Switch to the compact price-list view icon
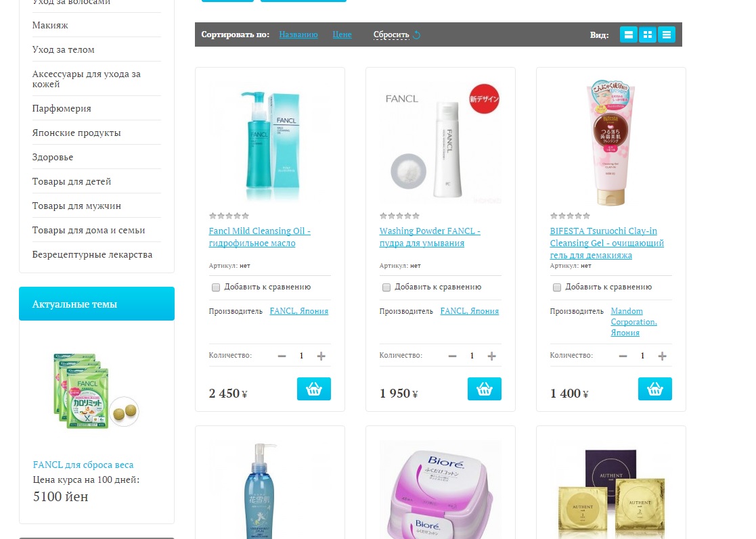 pyautogui.click(x=666, y=34)
